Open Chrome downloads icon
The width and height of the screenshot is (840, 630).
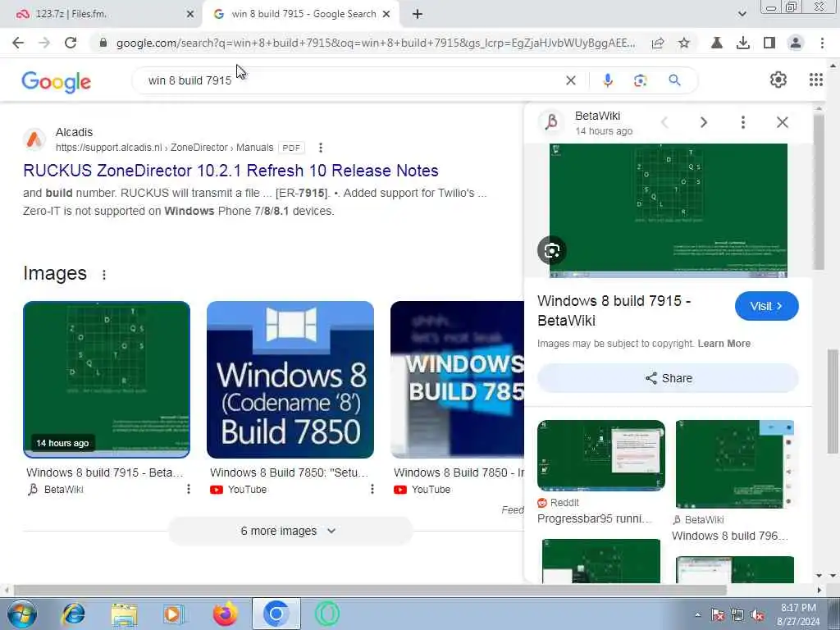click(x=742, y=43)
